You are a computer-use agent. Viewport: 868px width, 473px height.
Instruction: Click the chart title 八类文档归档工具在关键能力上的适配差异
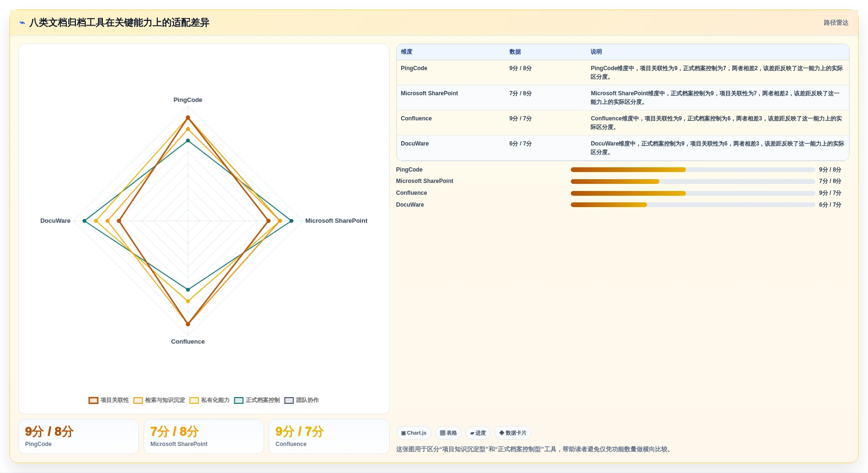click(x=119, y=23)
